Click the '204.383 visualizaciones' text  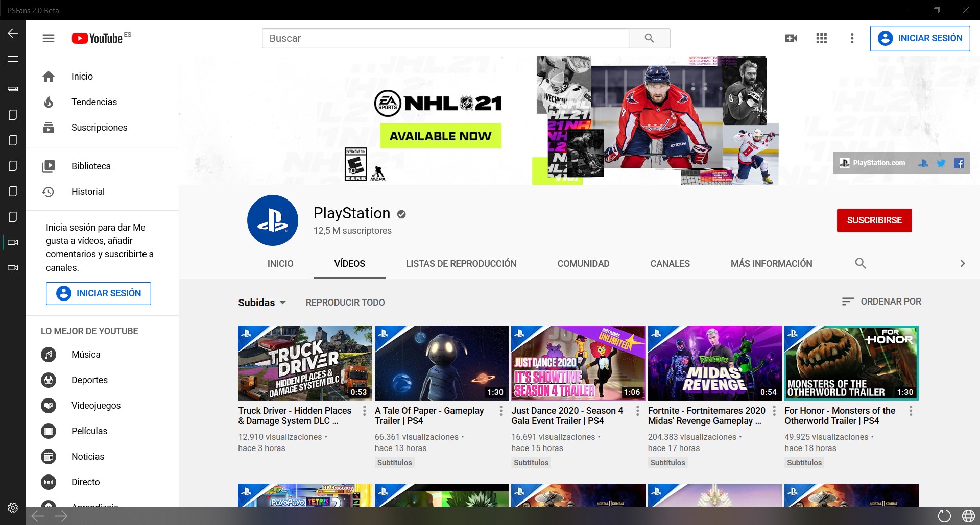click(692, 437)
